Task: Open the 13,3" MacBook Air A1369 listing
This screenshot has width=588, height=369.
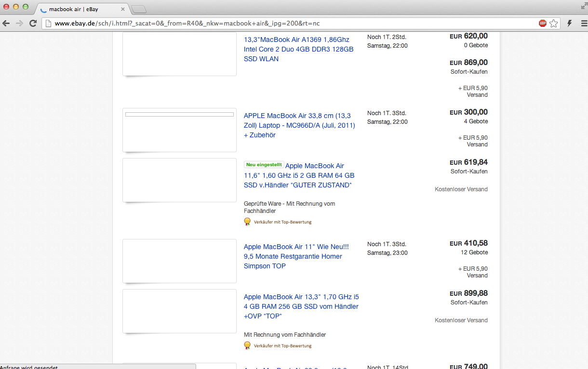Action: pos(299,49)
